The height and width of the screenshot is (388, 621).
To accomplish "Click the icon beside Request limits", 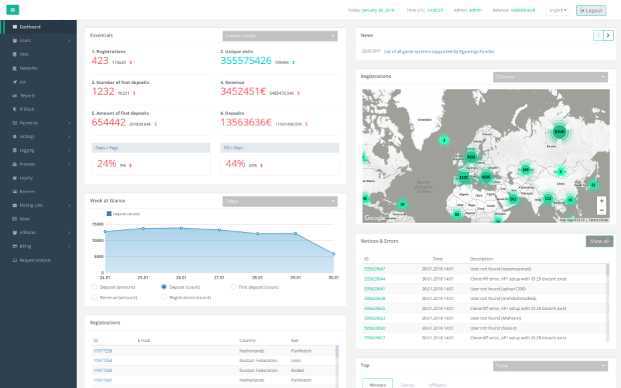I will (x=15, y=260).
